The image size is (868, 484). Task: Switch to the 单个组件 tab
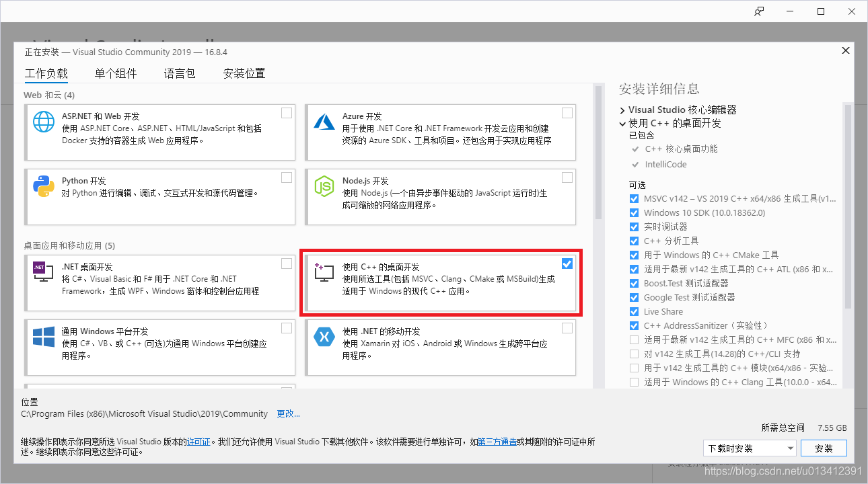[x=116, y=74]
